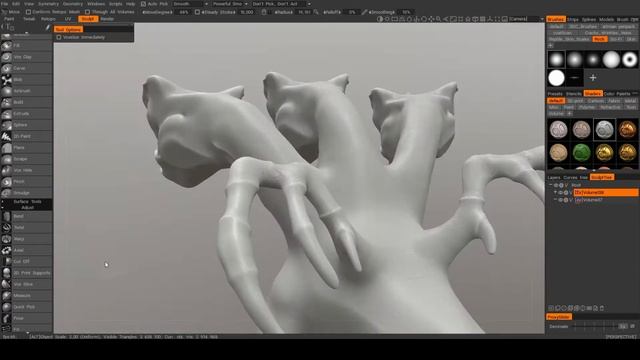The width and height of the screenshot is (640, 360).
Task: Open the Camera dropdown
Action: click(x=526, y=19)
